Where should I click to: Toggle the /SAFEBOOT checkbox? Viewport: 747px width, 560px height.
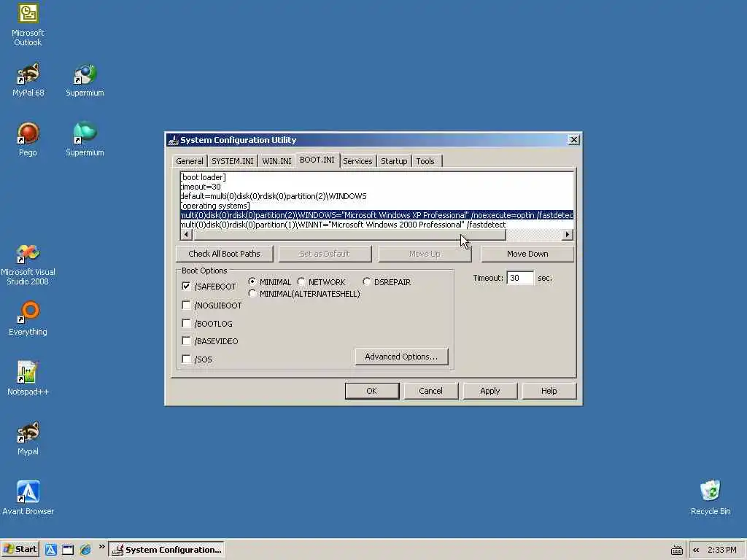coord(186,286)
